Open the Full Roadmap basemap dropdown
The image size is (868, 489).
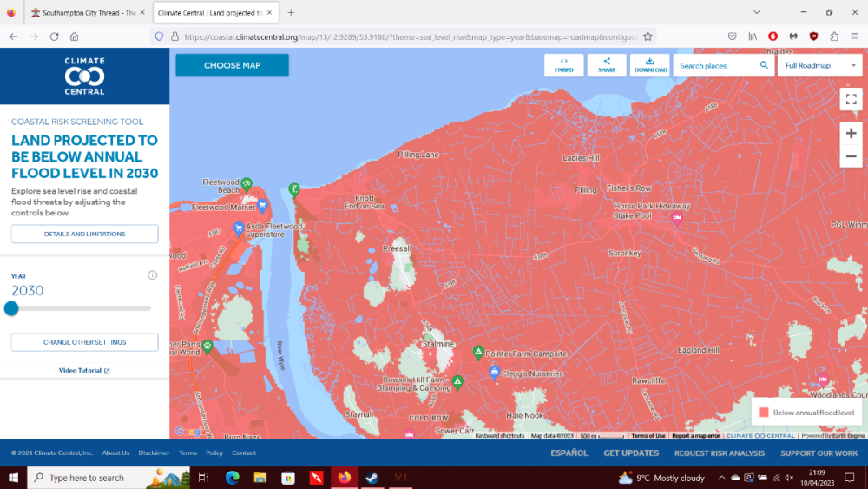(819, 65)
